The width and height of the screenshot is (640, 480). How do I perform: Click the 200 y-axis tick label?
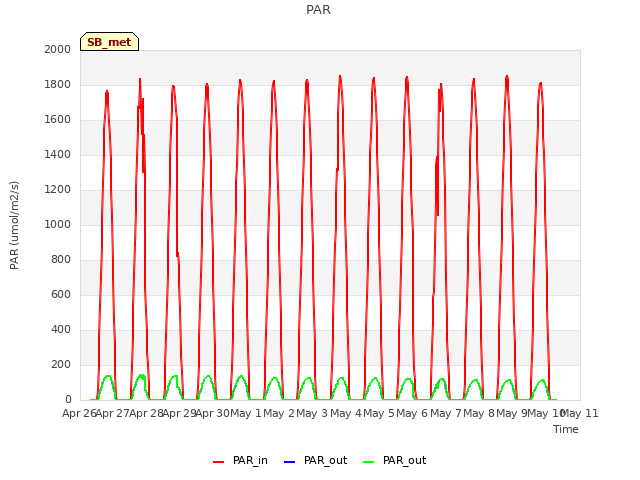pyautogui.click(x=61, y=364)
